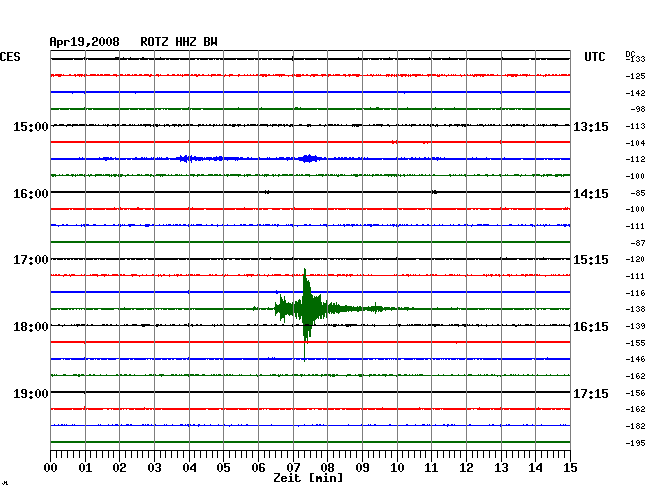Screen dimensions: 650x494
Task: Click minute tick label 14
Action: (535, 468)
